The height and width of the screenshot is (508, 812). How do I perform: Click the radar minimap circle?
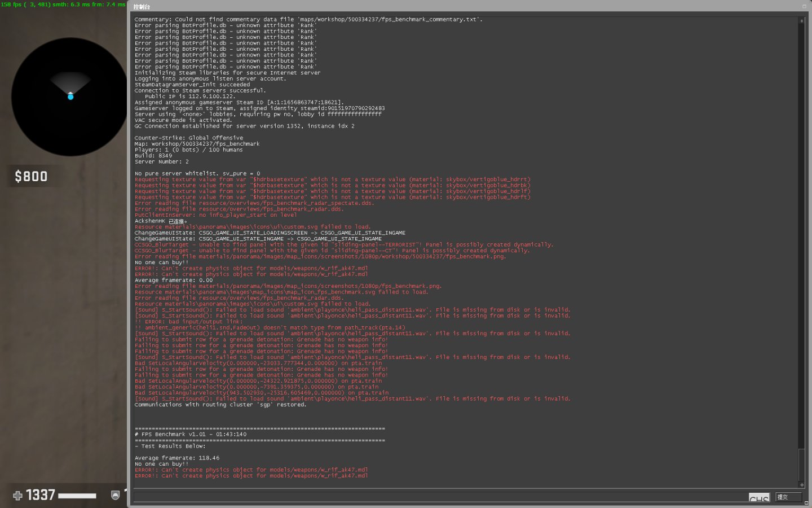[x=70, y=97]
